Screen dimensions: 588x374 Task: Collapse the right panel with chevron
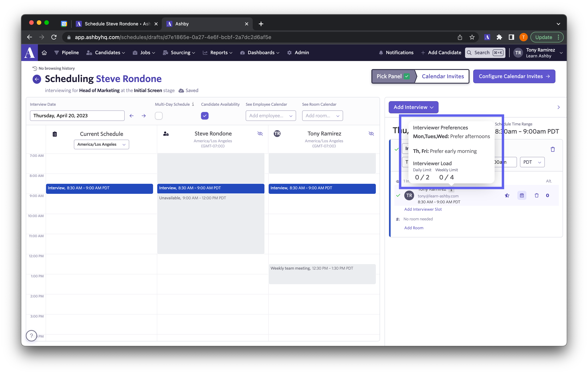pyautogui.click(x=558, y=107)
